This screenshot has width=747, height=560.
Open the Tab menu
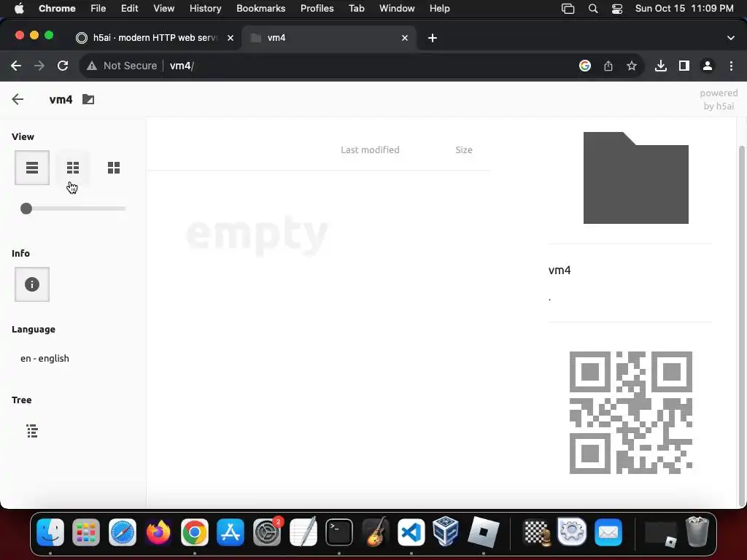(x=356, y=8)
